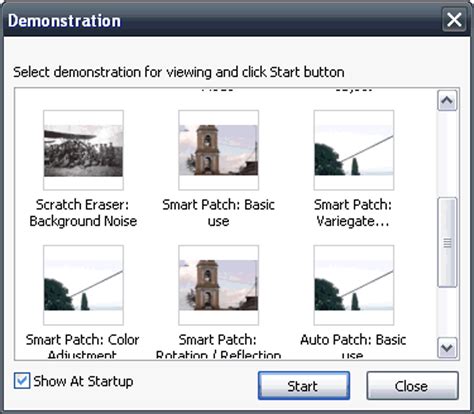Start the selected demonstration
474x414 pixels.
point(304,386)
